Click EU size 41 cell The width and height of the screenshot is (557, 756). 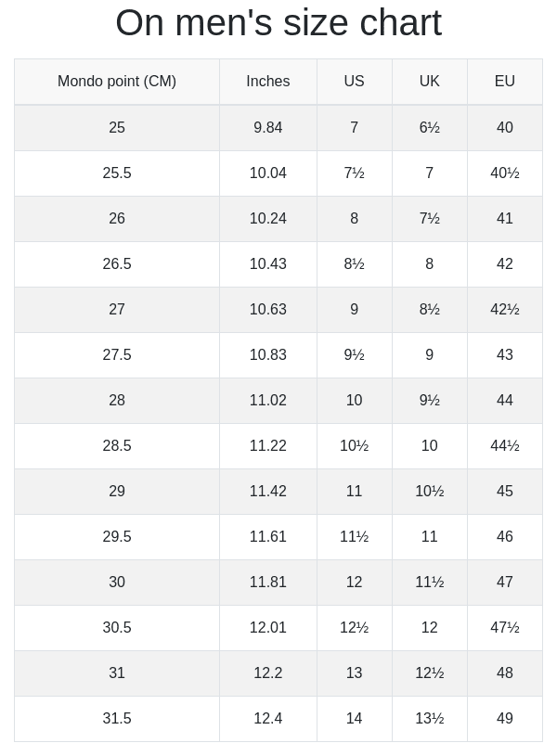[x=504, y=219]
